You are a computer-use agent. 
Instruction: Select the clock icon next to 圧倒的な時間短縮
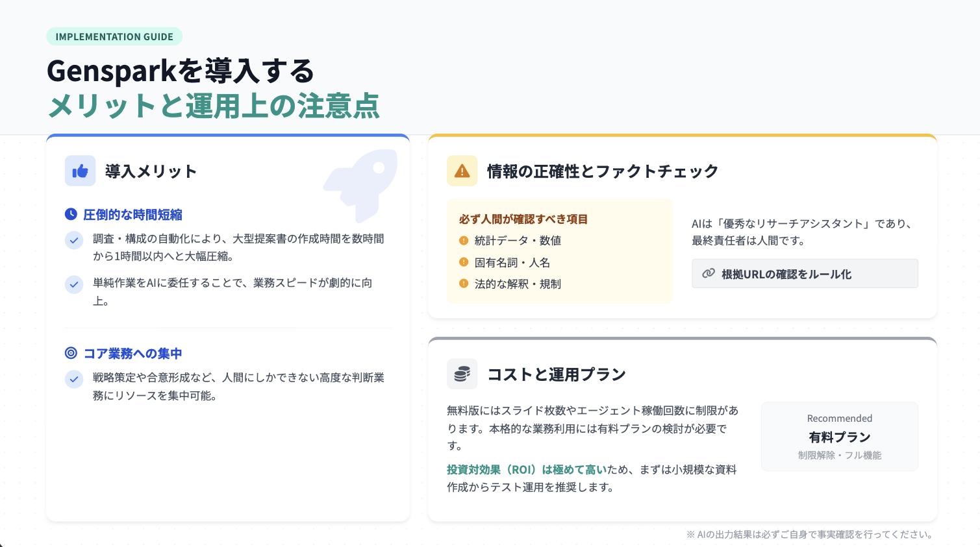pyautogui.click(x=71, y=214)
